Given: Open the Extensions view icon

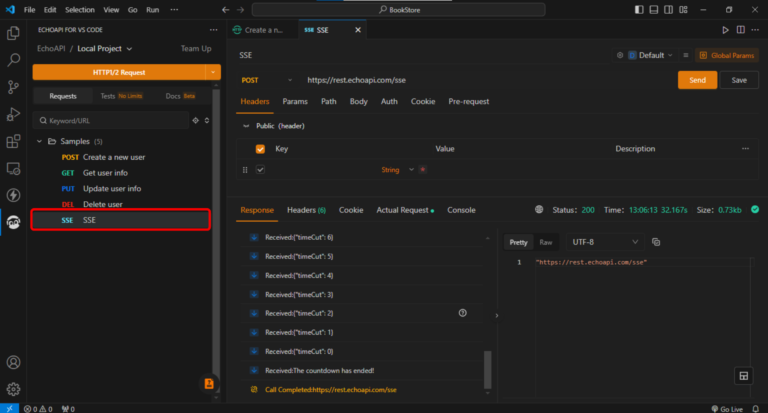Looking at the screenshot, I should click(x=14, y=141).
